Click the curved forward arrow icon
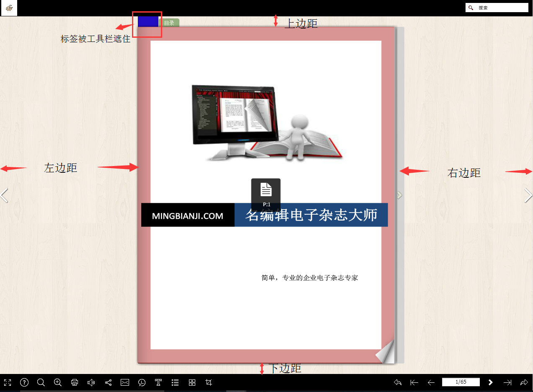Viewport: 533px width, 392px height. point(524,382)
